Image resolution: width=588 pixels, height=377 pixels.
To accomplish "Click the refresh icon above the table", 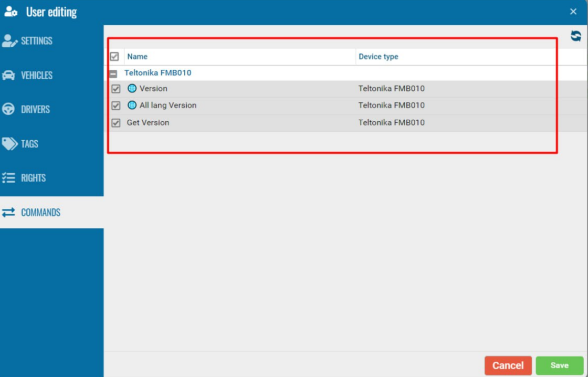I will tap(575, 36).
